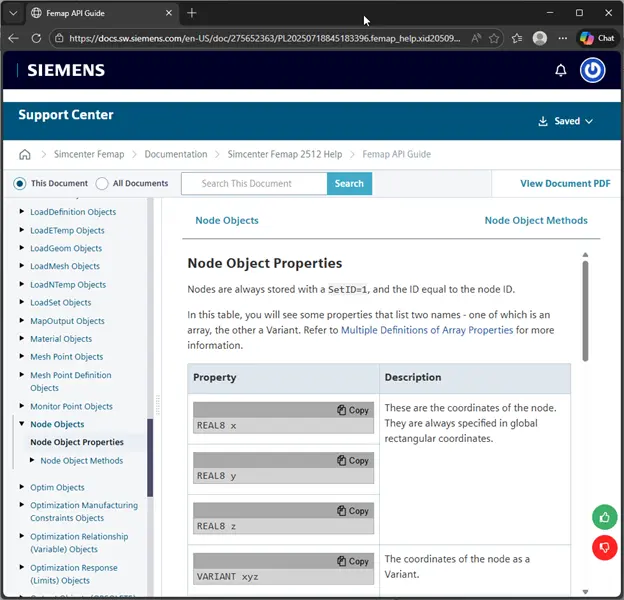Screen dimensions: 624x600
Task: Open Optimization Relationship (Variable) Objects
Action: (79, 543)
